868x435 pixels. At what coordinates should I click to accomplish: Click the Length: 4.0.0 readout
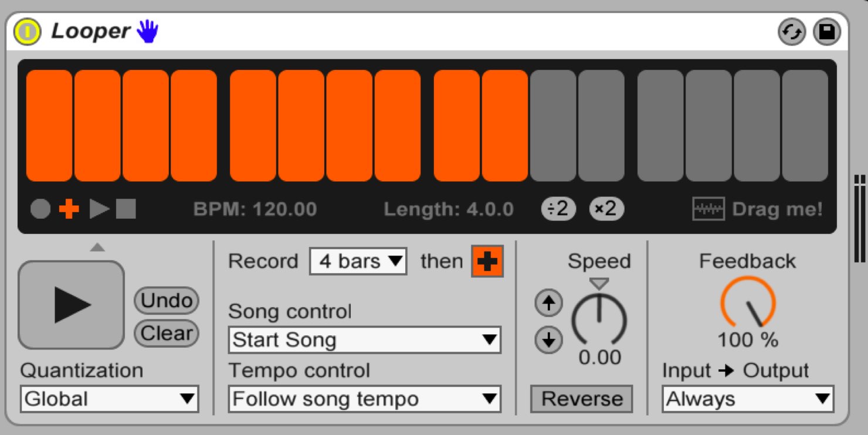pos(449,209)
